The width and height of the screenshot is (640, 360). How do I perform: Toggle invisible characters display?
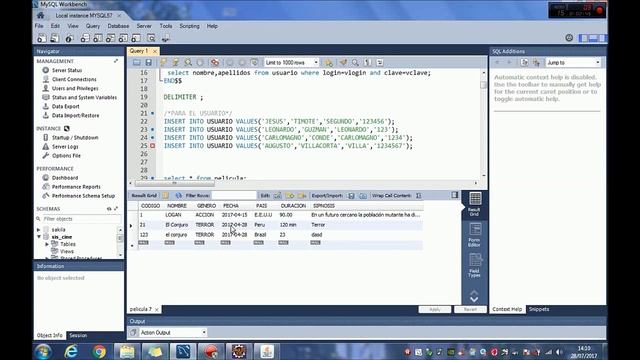tap(368, 62)
